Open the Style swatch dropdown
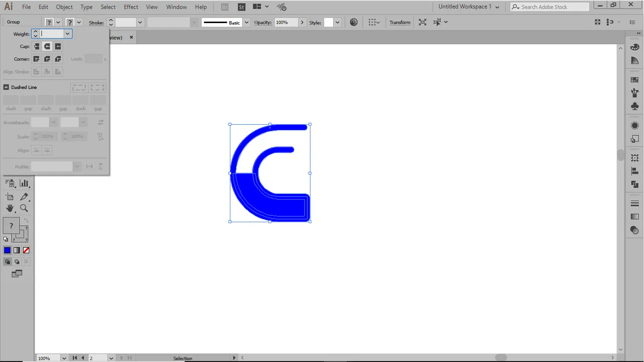The image size is (644, 362). click(338, 22)
